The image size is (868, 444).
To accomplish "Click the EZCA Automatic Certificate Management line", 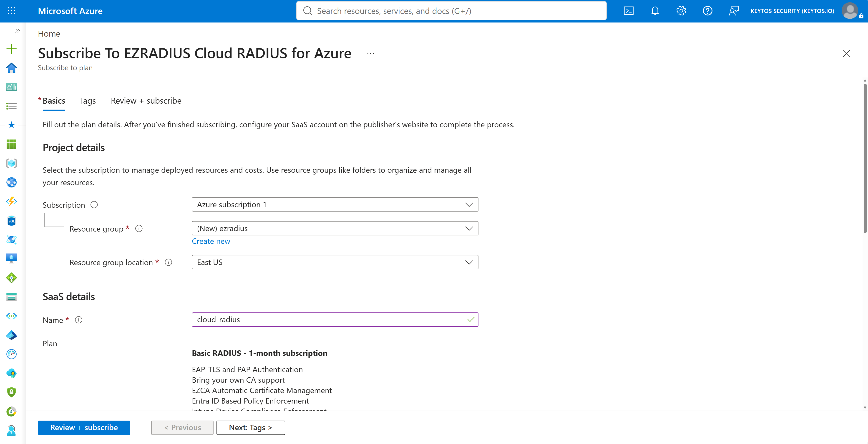I will pyautogui.click(x=262, y=390).
